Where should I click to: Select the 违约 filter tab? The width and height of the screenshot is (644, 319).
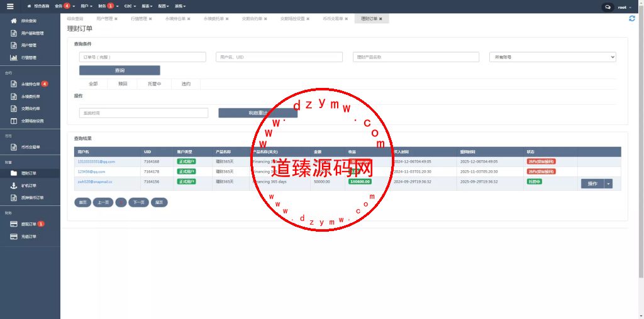(186, 84)
